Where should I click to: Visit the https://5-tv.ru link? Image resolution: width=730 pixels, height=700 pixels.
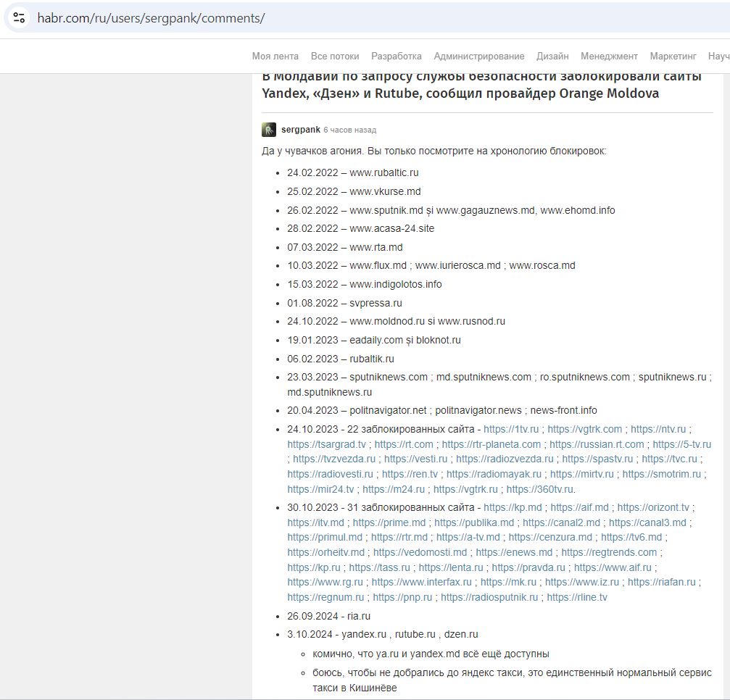tap(681, 444)
